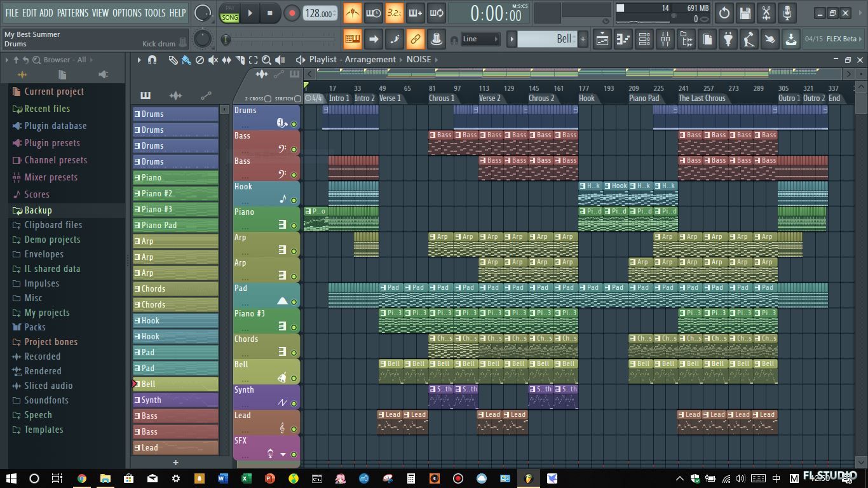Mute the Synth playlist track
This screenshot has height=488, width=868.
point(294,403)
